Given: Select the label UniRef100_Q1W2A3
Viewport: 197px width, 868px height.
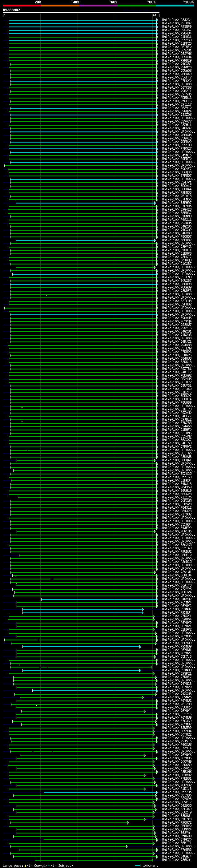Looking at the screenshot, I should [177, 335].
